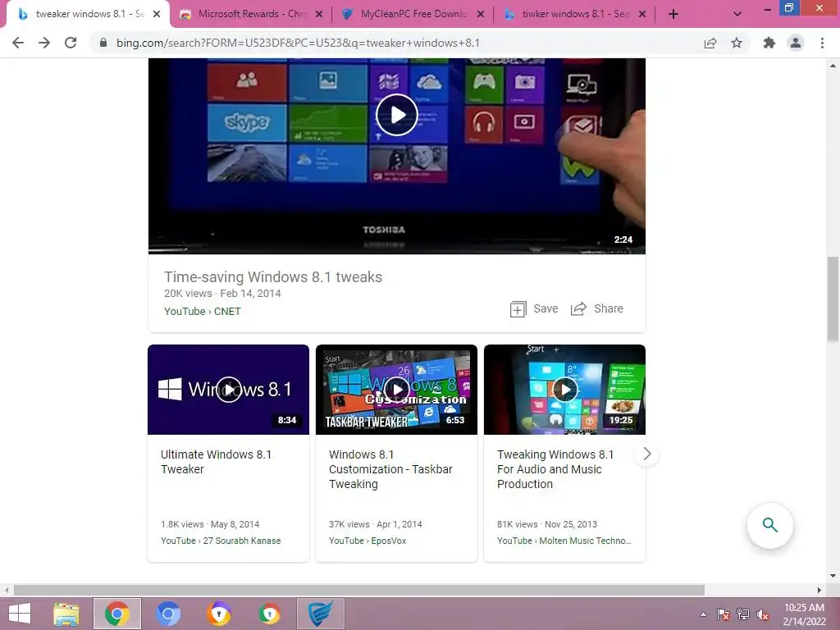840x630 pixels.
Task: Open File Explorer from taskbar
Action: (x=66, y=614)
